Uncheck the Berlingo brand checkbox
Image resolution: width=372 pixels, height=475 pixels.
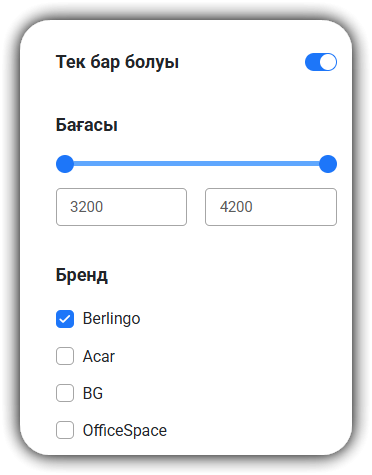(x=65, y=319)
